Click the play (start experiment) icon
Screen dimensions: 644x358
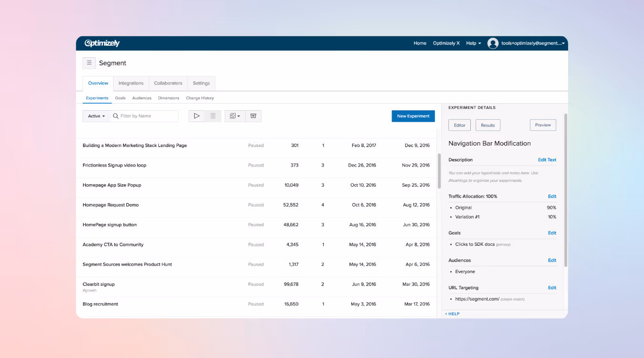(x=197, y=116)
